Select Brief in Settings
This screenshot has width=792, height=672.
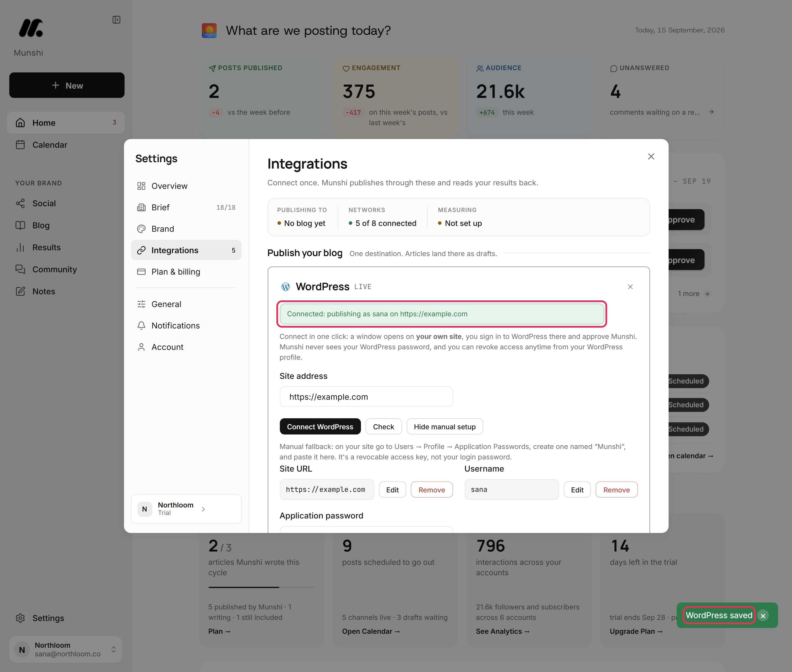point(186,207)
